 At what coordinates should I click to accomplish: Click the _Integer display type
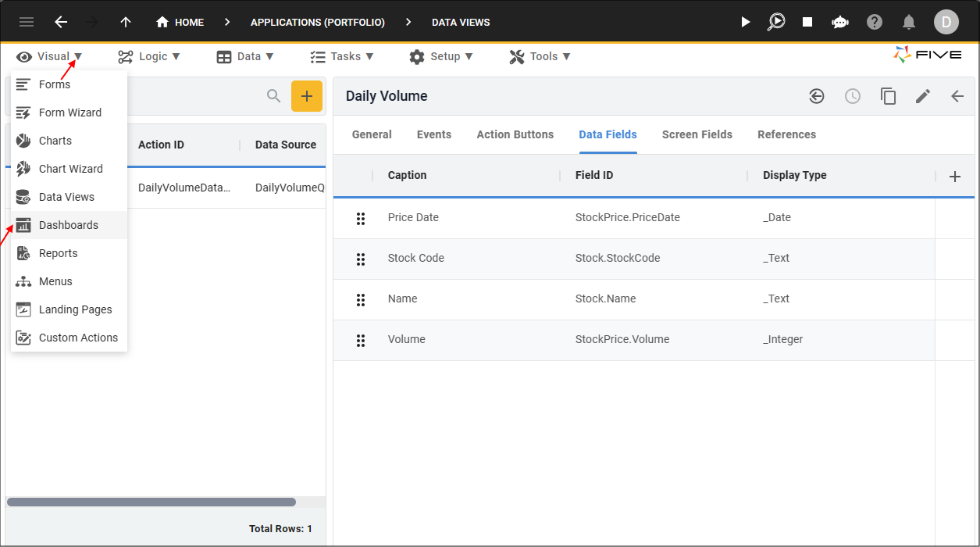point(783,339)
